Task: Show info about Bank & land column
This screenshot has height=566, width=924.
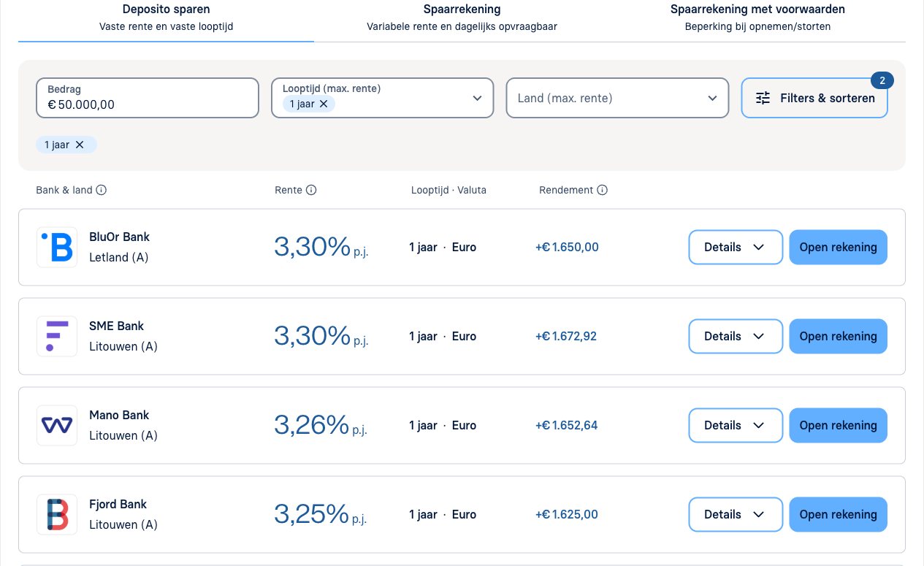Action: click(102, 190)
